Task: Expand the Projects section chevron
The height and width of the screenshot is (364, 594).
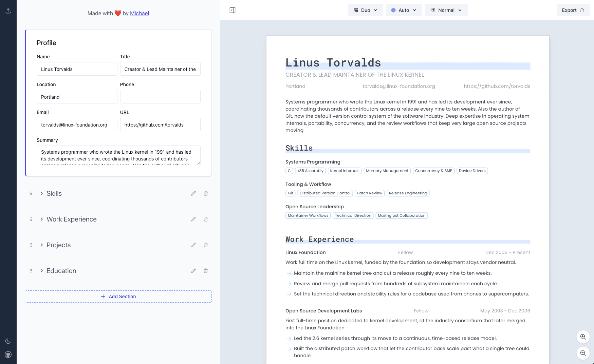Action: [42, 245]
